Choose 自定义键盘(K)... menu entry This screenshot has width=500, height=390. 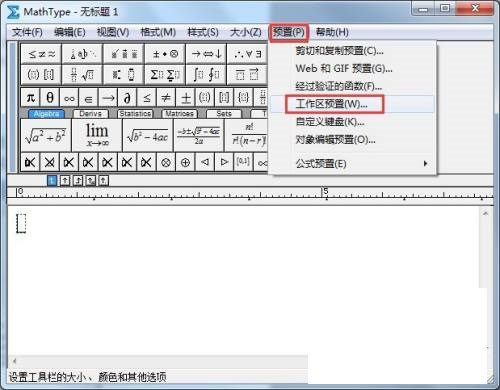click(353, 122)
